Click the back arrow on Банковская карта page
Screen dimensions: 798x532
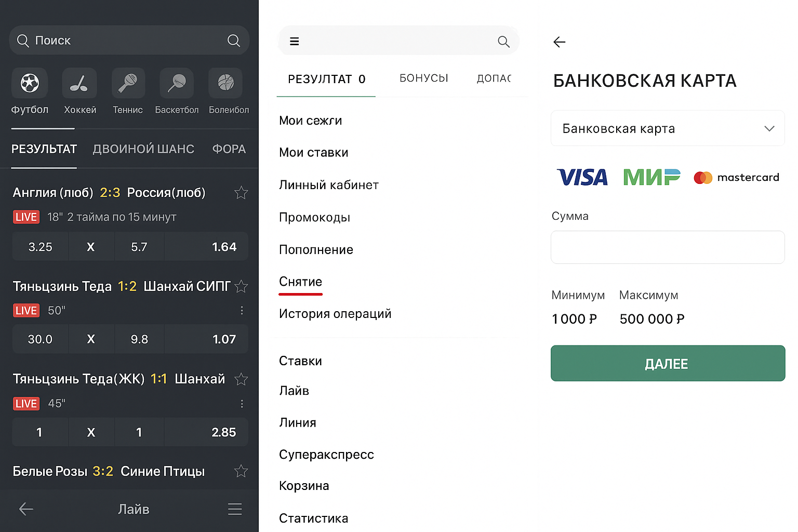point(560,42)
